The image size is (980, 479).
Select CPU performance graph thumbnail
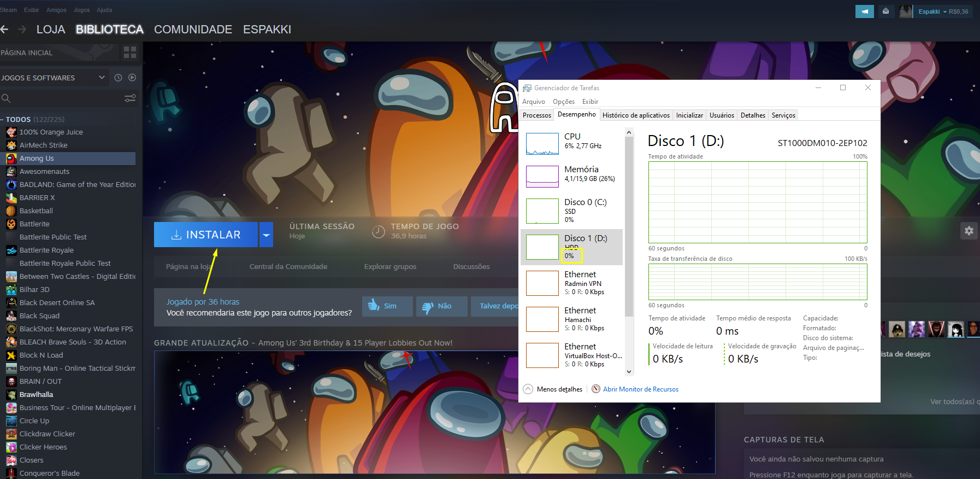click(x=542, y=144)
